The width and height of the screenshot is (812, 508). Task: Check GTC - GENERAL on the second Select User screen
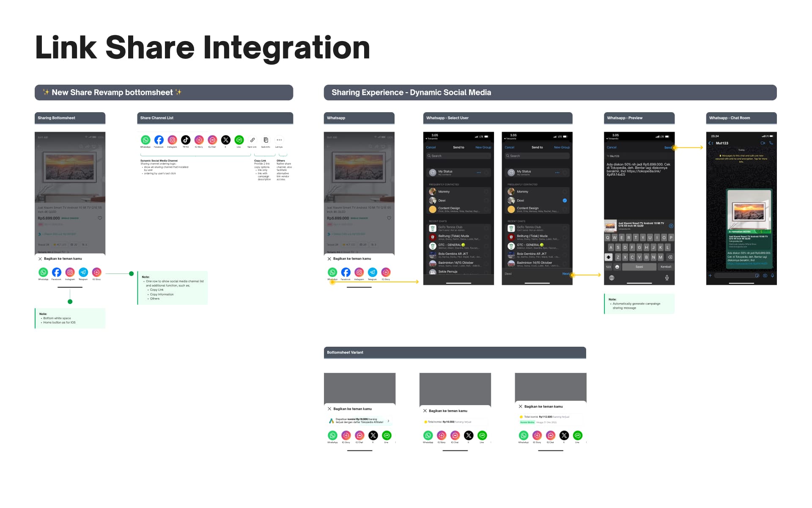click(565, 246)
